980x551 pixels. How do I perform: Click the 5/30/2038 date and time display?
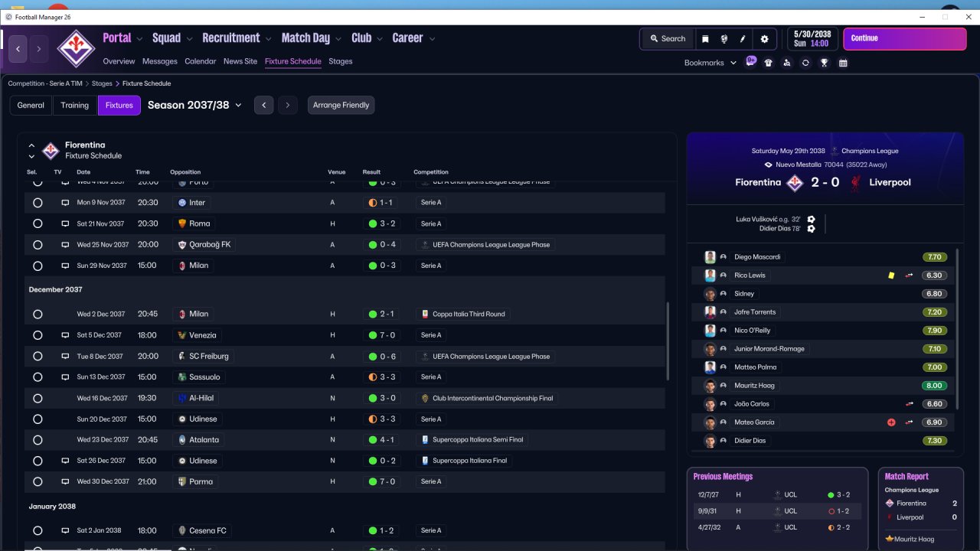[x=812, y=39]
